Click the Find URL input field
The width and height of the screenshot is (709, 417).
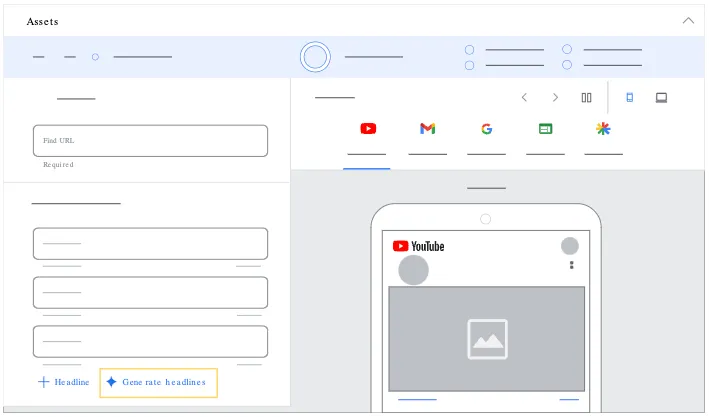tap(150, 141)
